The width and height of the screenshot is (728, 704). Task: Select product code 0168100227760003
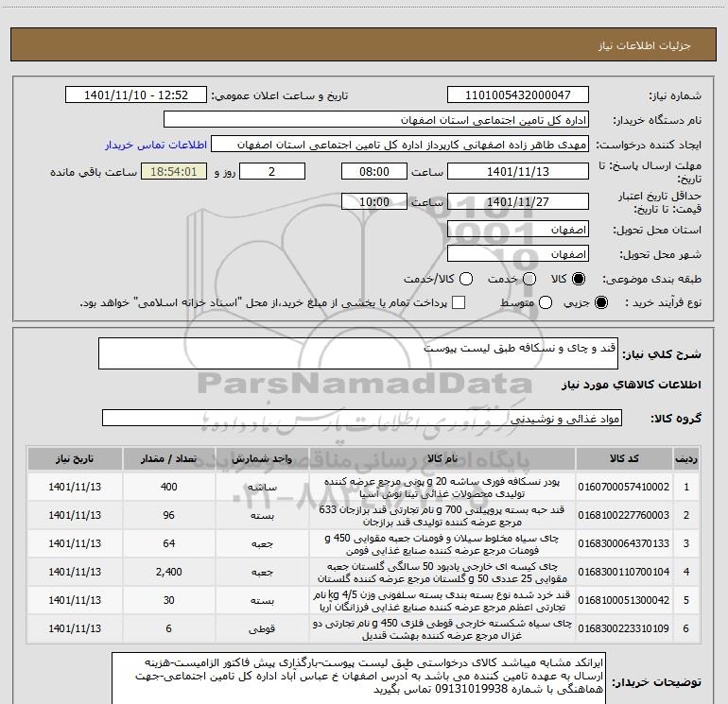(624, 515)
